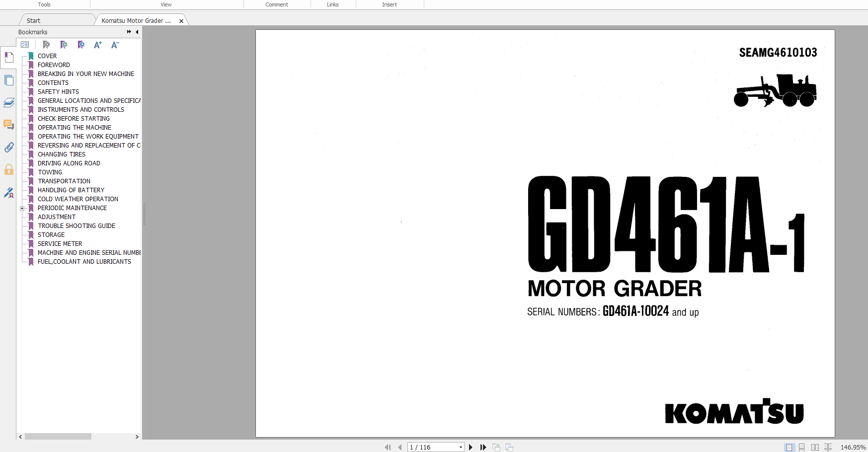Screen dimensions: 868x452
Task: Select TRANSPORTATION bookmark
Action: pyautogui.click(x=64, y=181)
